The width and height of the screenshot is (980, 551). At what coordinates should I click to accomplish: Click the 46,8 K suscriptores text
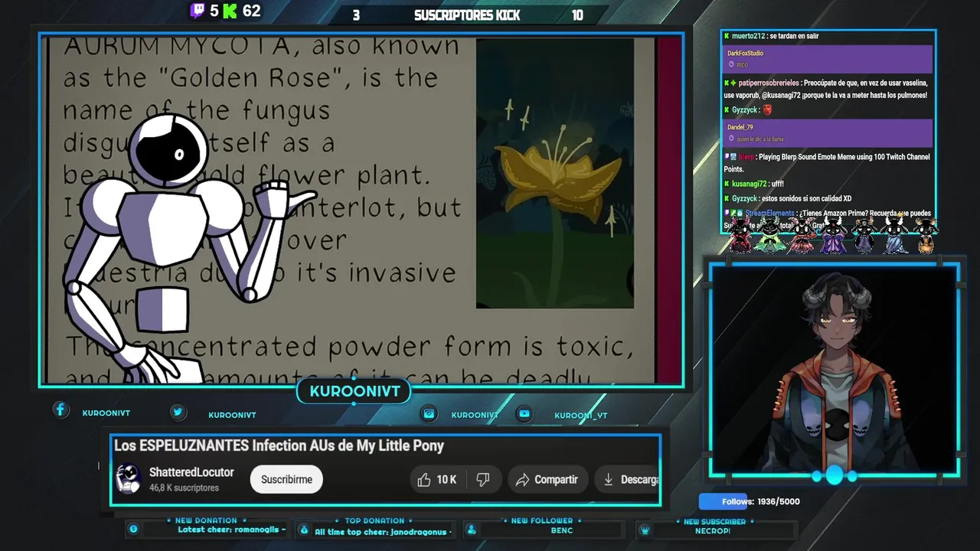[x=184, y=487]
